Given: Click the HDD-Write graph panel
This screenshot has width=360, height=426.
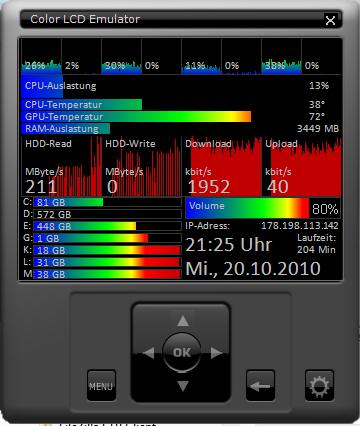Looking at the screenshot, I should (142, 166).
